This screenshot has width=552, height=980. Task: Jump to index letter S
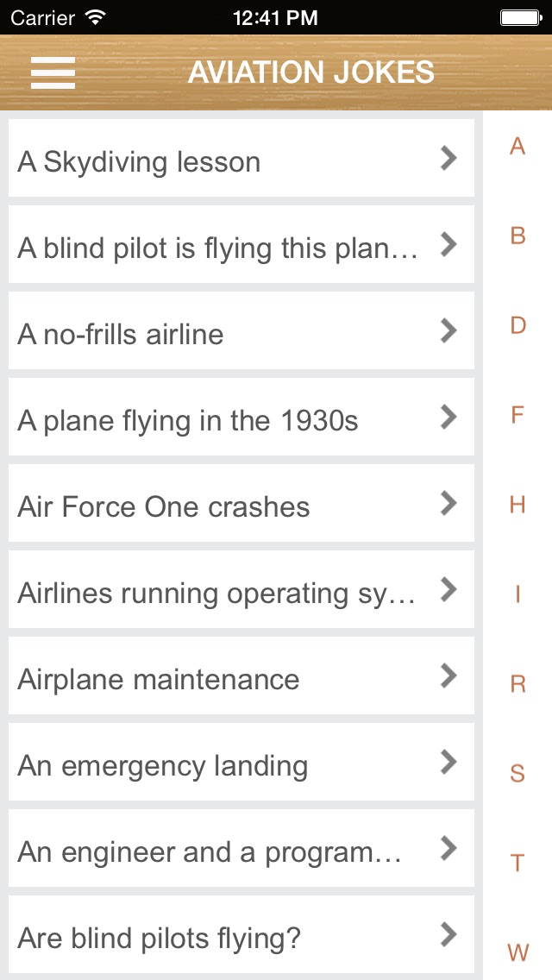(517, 773)
